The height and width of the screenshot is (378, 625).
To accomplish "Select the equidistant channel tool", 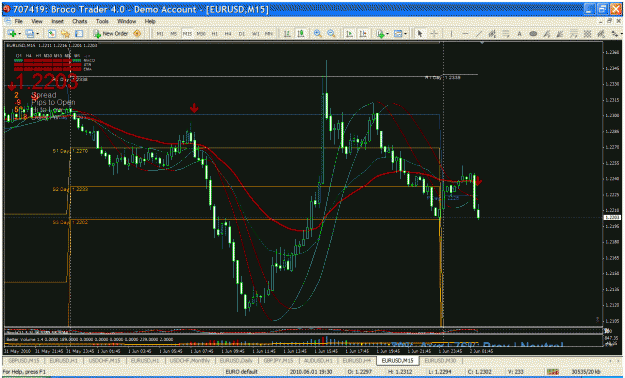I will point(492,34).
